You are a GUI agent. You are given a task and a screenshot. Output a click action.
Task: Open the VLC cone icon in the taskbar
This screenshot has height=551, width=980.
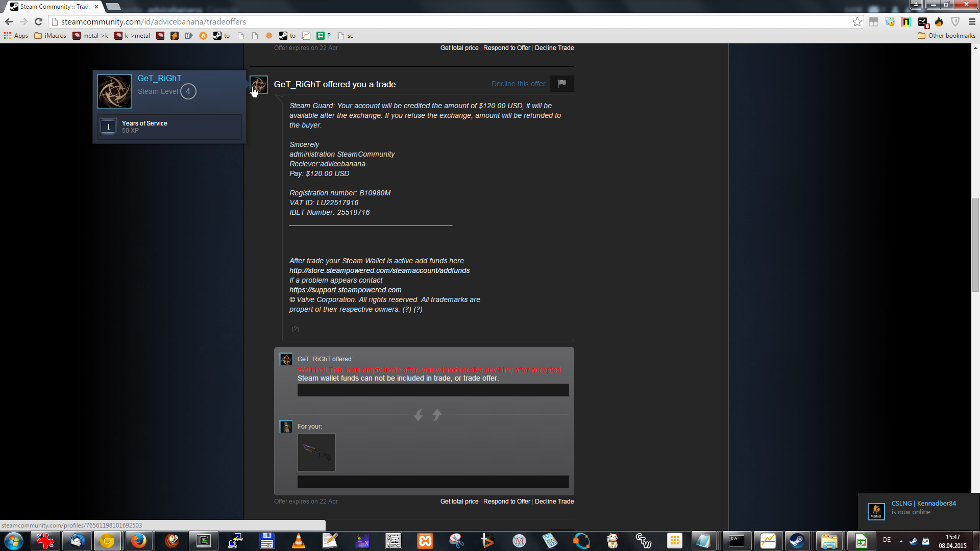[x=299, y=541]
